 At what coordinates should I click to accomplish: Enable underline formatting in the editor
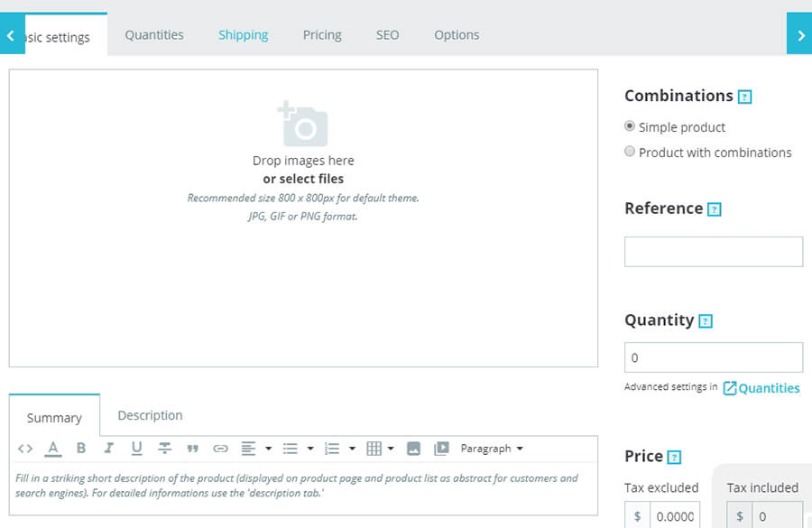click(x=137, y=448)
